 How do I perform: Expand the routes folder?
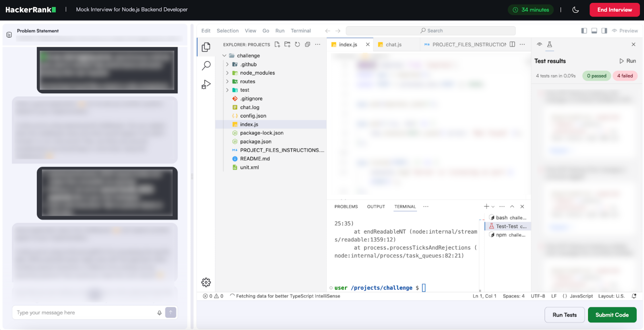(227, 81)
